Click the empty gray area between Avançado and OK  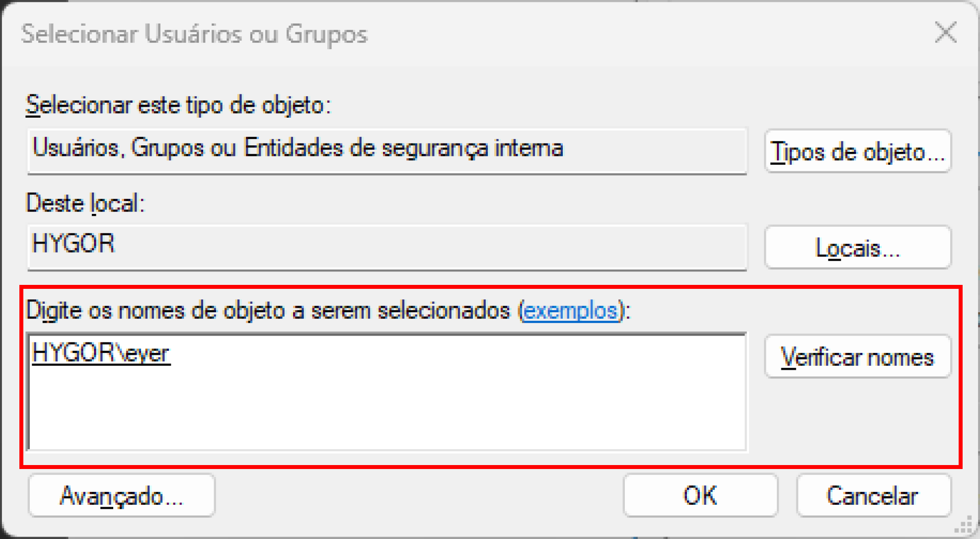(x=419, y=496)
